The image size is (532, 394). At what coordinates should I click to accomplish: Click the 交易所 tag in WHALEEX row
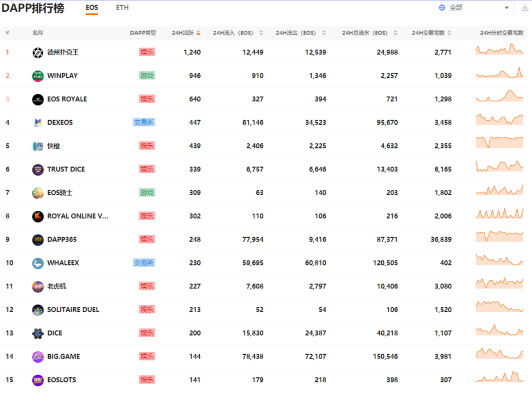pos(144,263)
